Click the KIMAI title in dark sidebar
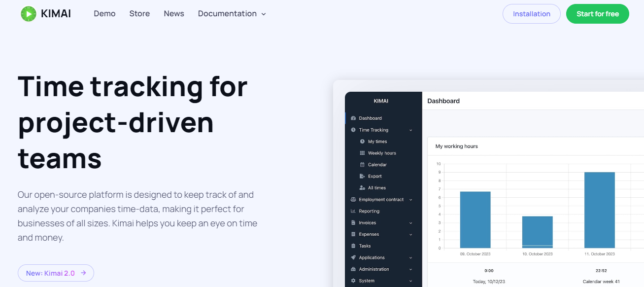 coord(381,101)
